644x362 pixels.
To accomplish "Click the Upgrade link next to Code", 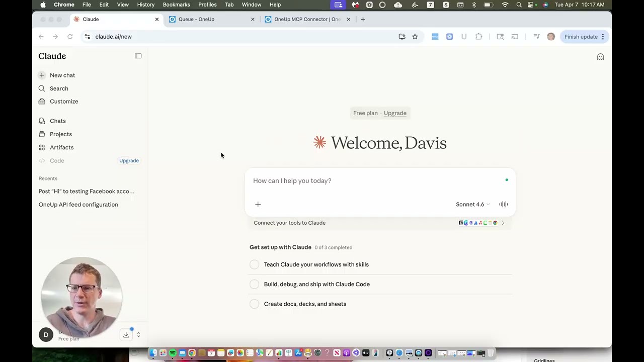I will point(129,161).
